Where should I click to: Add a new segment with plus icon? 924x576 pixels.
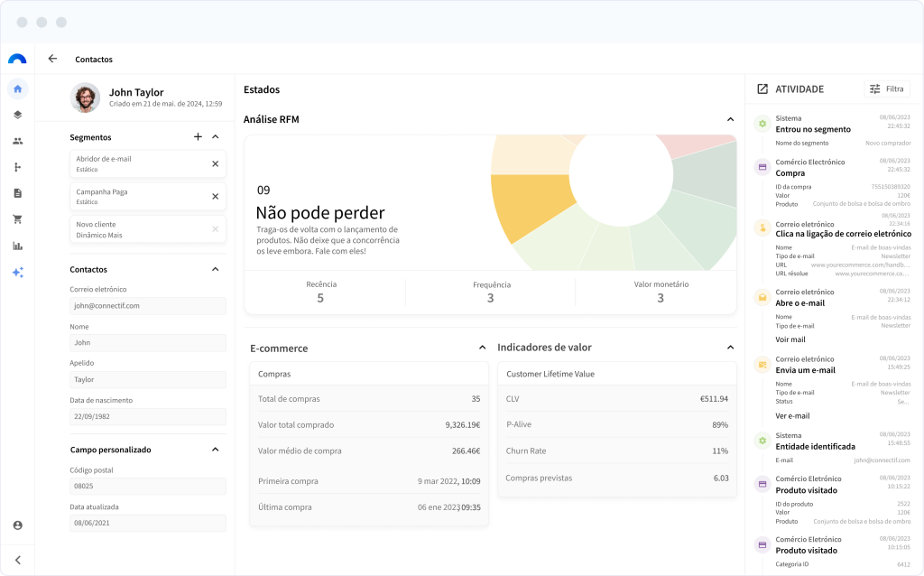coord(198,137)
